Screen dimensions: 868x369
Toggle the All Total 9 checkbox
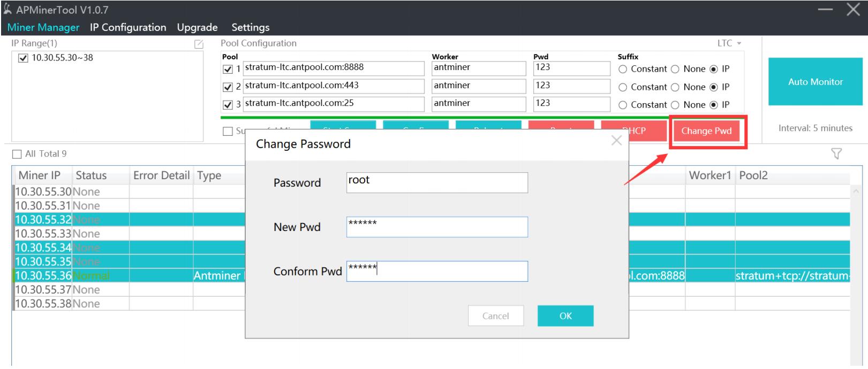17,154
